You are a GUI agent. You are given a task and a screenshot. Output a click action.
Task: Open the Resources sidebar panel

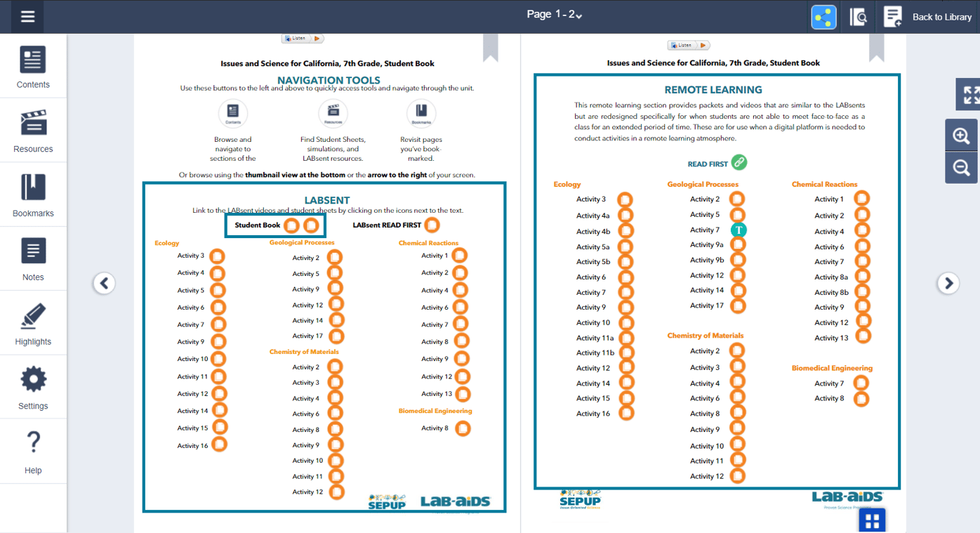[x=33, y=131]
